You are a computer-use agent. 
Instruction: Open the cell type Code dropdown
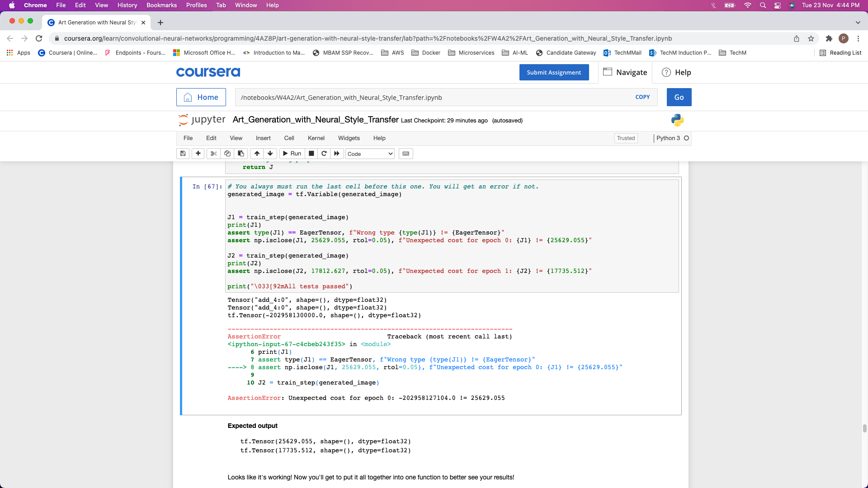tap(370, 154)
